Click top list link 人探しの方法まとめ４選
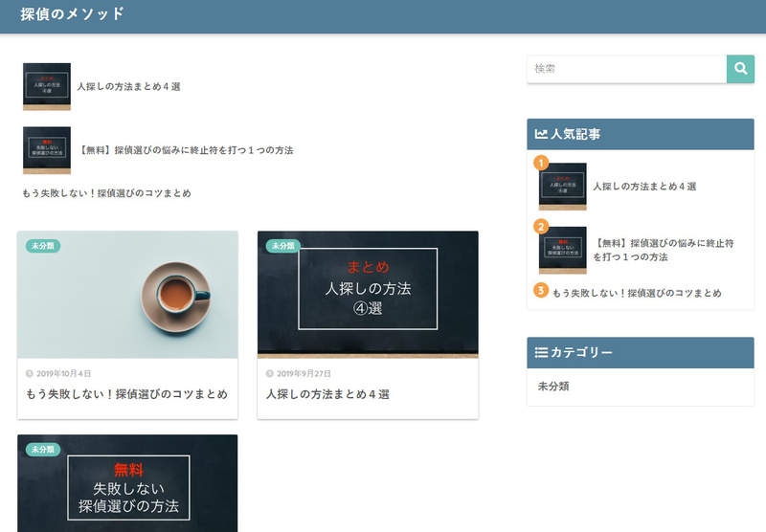Viewport: 766px width, 532px height. (x=129, y=87)
